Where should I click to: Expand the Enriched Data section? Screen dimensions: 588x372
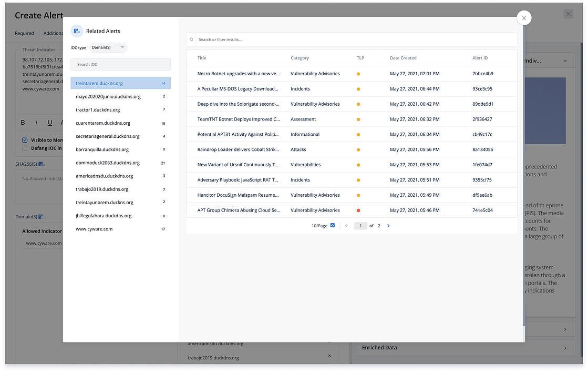point(565,348)
